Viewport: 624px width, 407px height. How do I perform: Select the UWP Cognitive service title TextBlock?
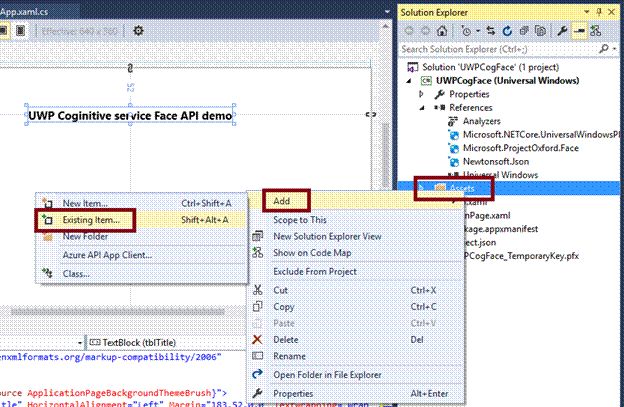tap(130, 115)
